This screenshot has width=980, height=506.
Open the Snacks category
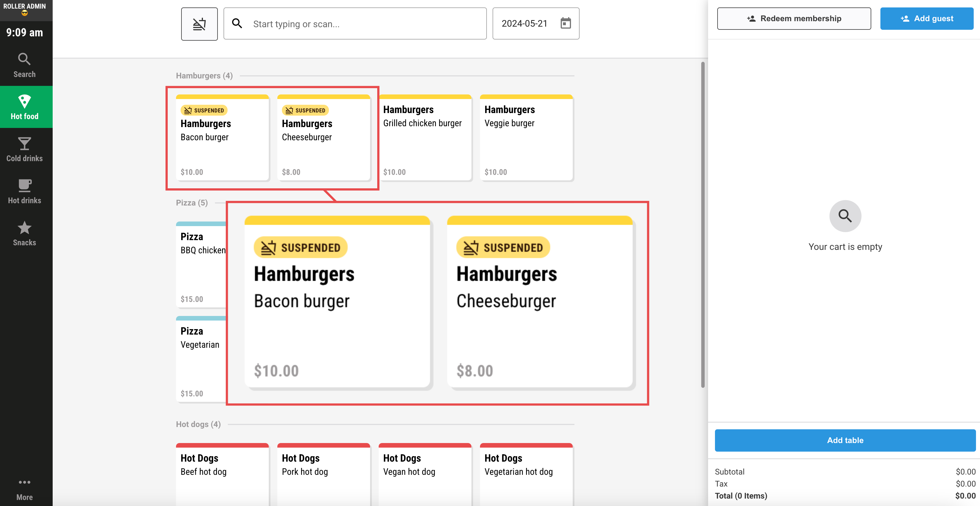[x=24, y=233]
